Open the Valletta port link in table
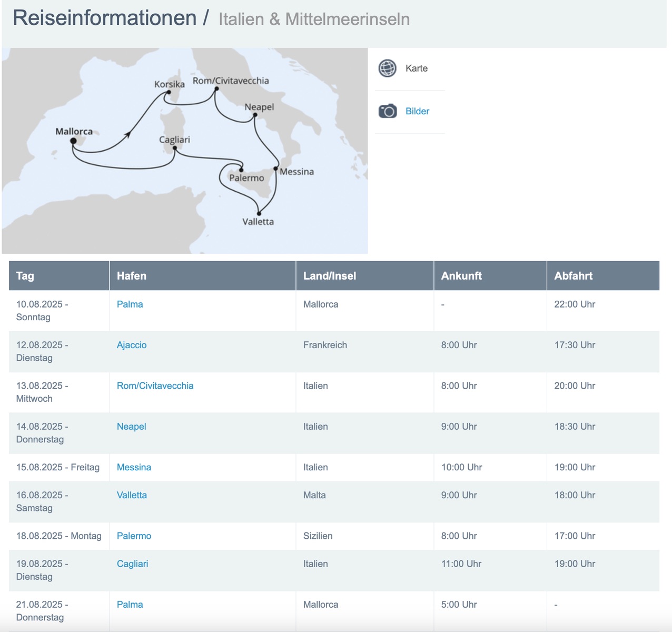Image resolution: width=672 pixels, height=632 pixels. [x=132, y=495]
